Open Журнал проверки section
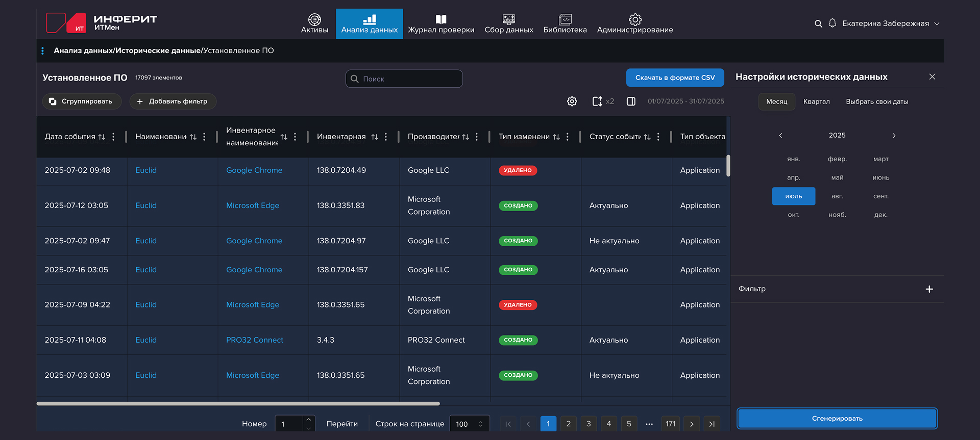Screen dimensions: 980x440 (x=441, y=23)
